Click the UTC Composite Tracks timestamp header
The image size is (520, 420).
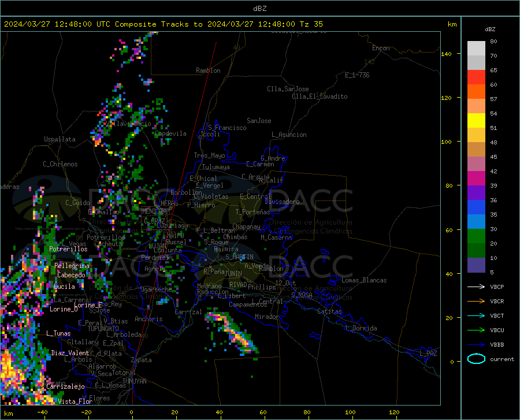163,24
